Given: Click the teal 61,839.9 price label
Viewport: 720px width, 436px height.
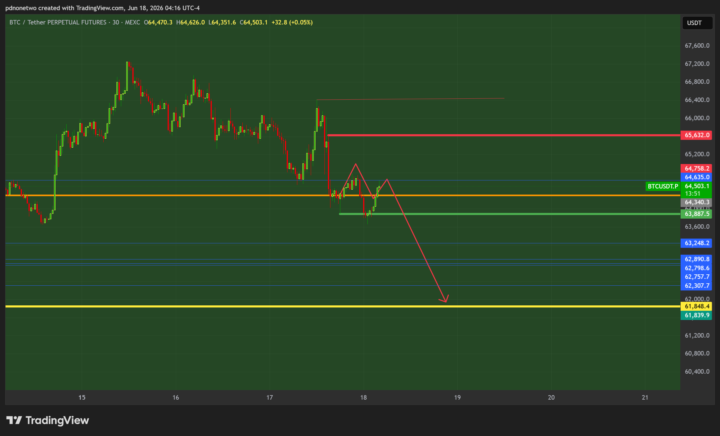Looking at the screenshot, I should tap(697, 315).
